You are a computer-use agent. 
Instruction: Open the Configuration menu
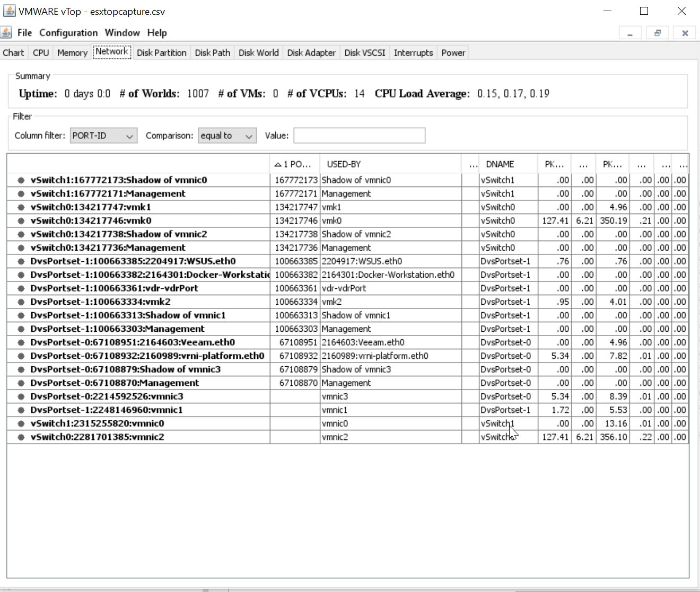(68, 33)
